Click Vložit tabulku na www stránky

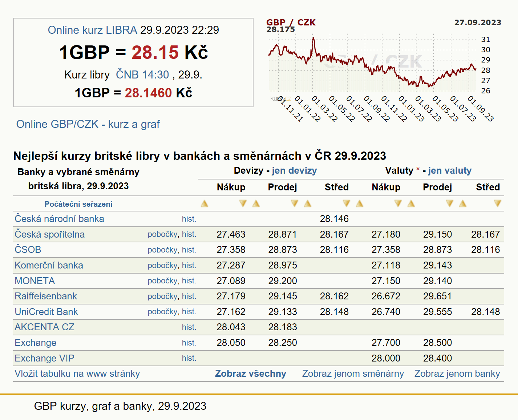click(77, 373)
